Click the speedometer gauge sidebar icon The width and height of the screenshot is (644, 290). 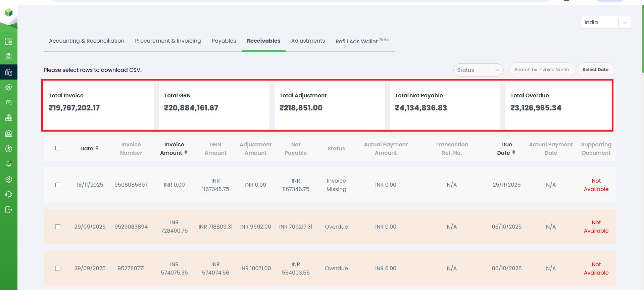pos(9,103)
